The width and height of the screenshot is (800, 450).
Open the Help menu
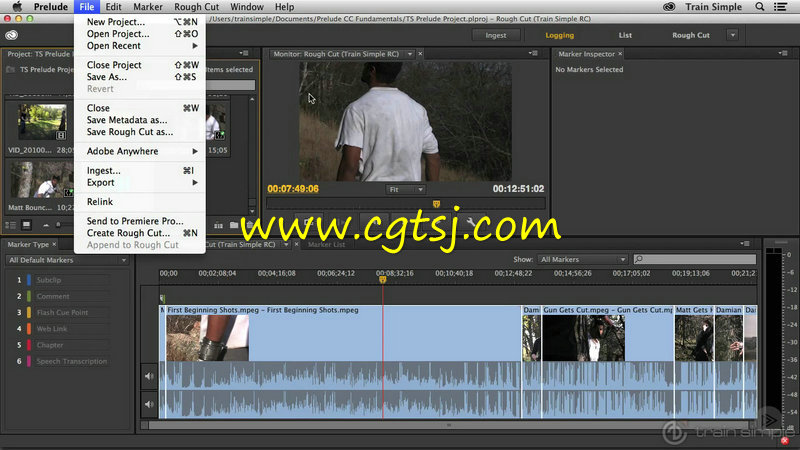285,7
